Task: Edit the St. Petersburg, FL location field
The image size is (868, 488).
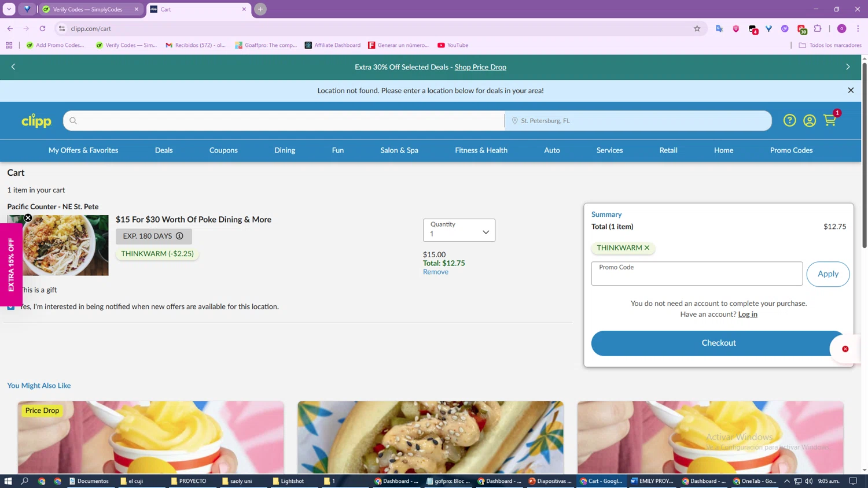Action: coord(639,121)
